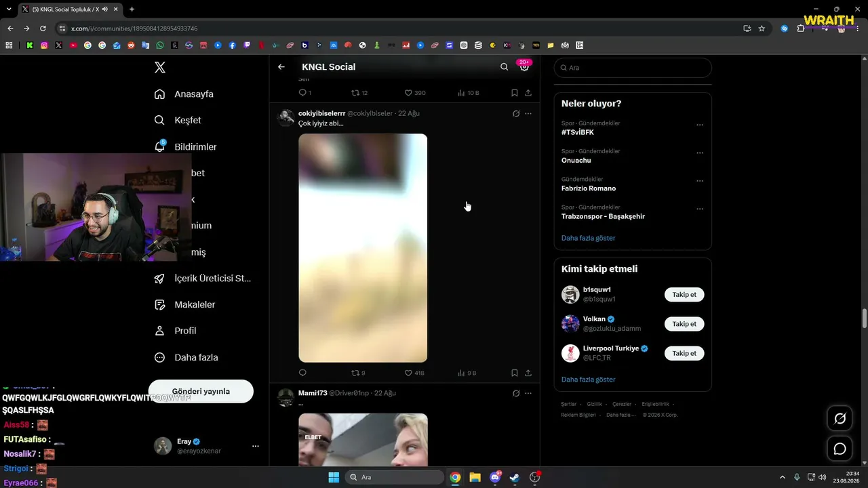
Task: Show more trends under Neler oluyor
Action: tap(589, 239)
